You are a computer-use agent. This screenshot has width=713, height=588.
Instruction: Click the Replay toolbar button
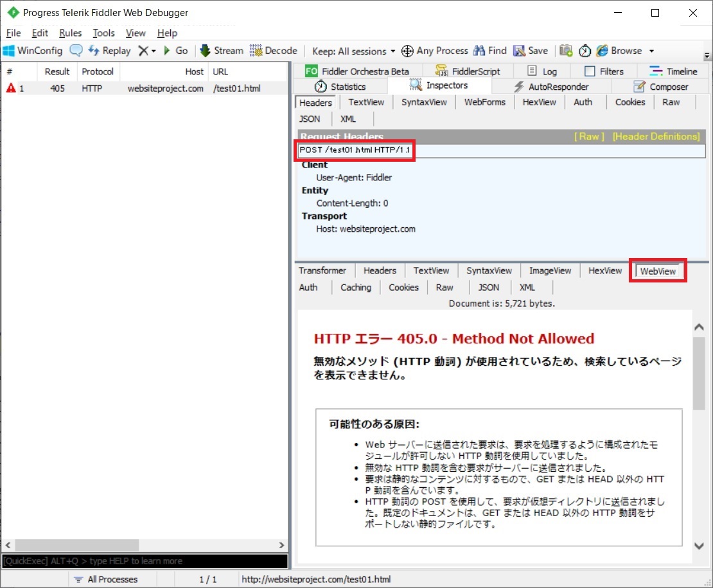[109, 51]
